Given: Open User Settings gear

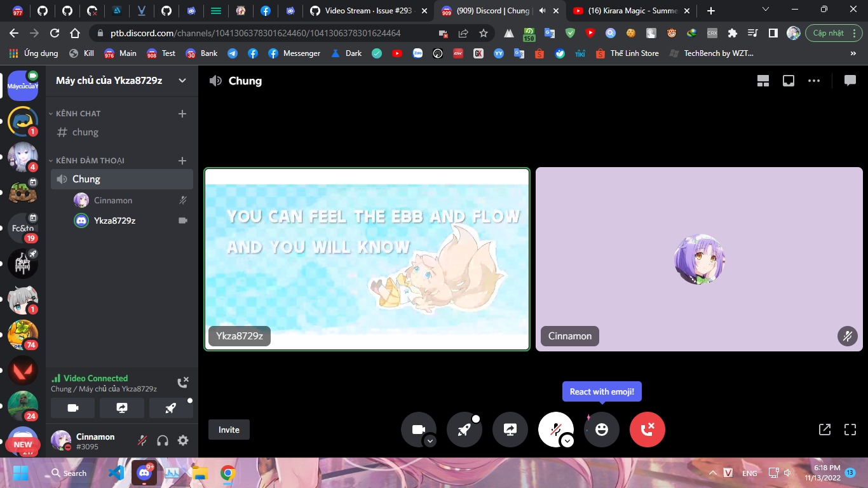Looking at the screenshot, I should tap(183, 440).
